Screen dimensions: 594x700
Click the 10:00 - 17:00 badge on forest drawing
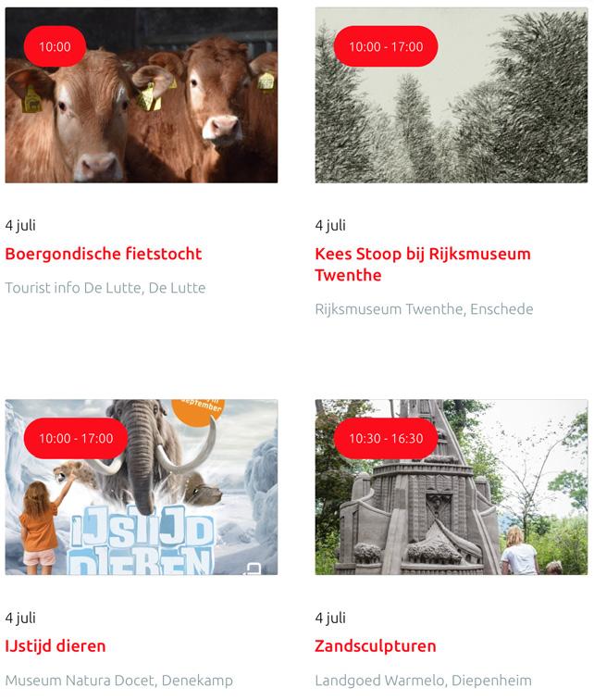point(386,46)
